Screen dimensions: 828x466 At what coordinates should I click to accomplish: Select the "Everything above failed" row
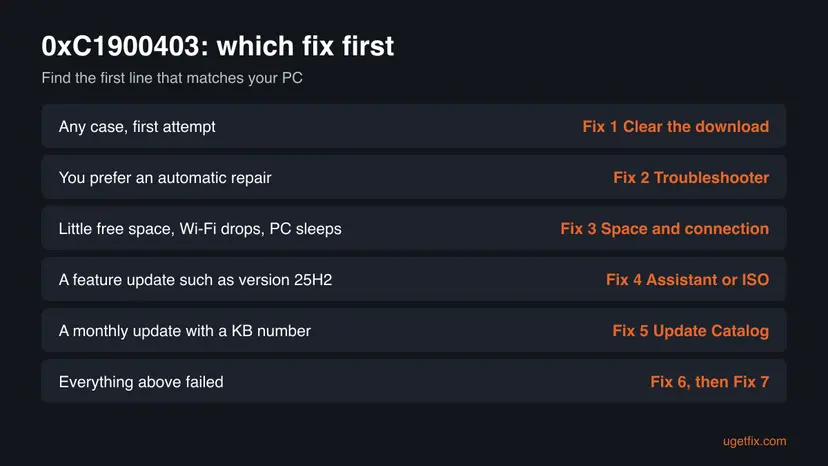[413, 381]
